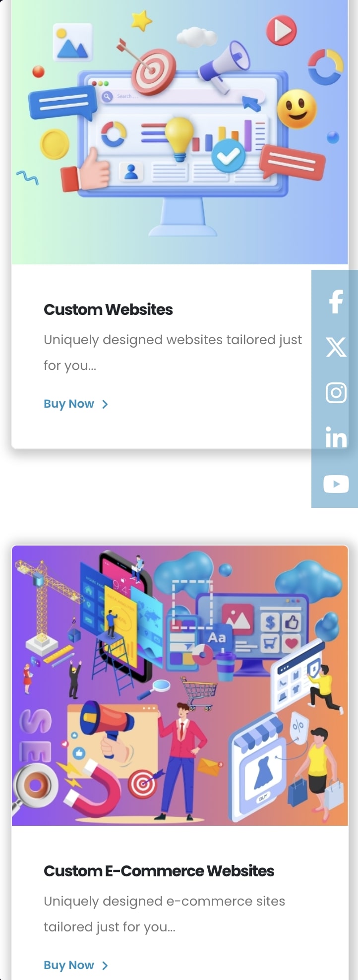Open the Custom E-Commerce Websites heading

[159, 871]
